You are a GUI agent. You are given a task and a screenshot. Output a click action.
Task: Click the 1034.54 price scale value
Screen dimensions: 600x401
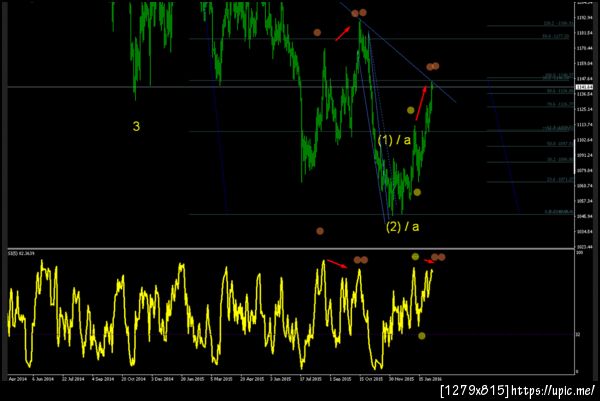[x=585, y=231]
